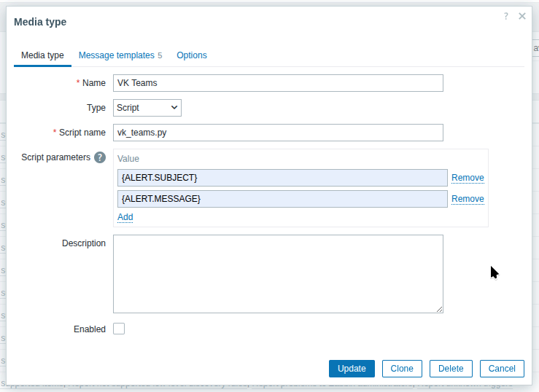Cancel the media type dialog
The width and height of the screenshot is (539, 392).
(502, 369)
